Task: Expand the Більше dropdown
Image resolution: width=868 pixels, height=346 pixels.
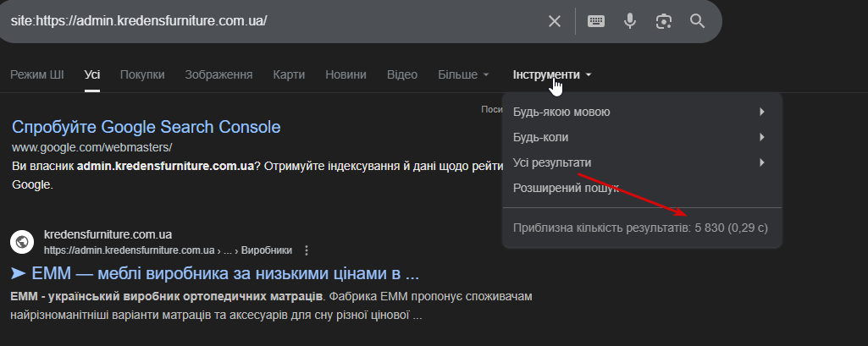Action: pos(463,74)
